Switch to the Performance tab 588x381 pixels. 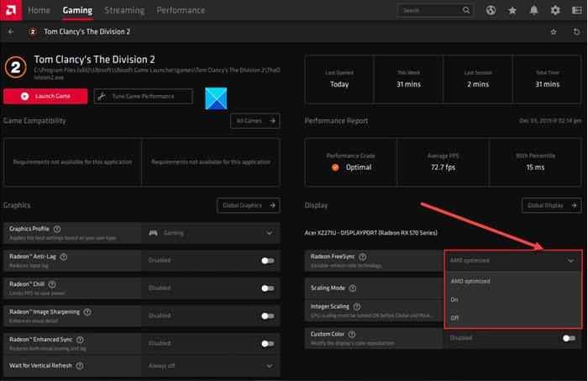(x=181, y=10)
